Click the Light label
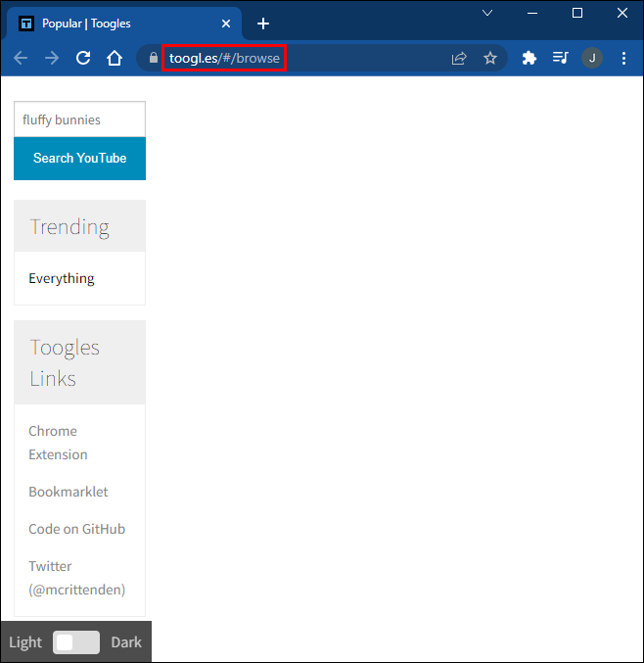 click(25, 642)
